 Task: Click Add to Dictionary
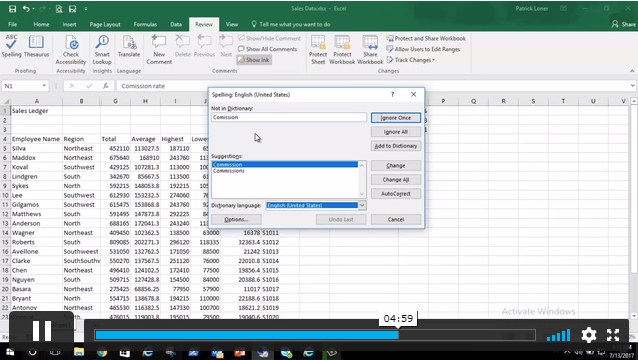(395, 146)
